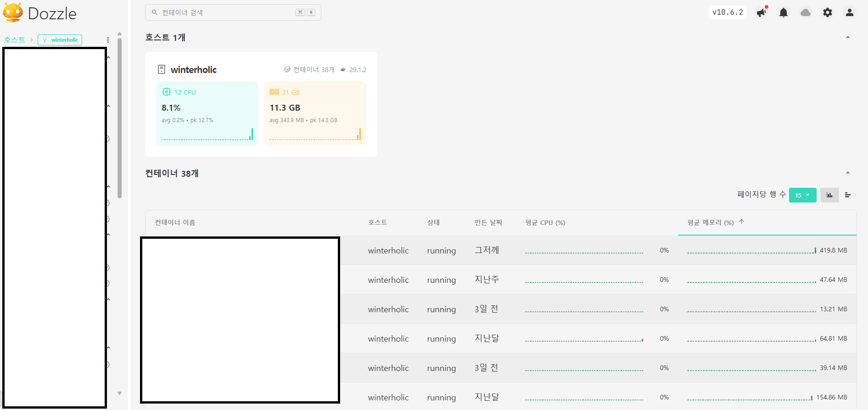868x410 pixels.
Task: Click the 154.86 MB memory value
Action: tap(832, 397)
